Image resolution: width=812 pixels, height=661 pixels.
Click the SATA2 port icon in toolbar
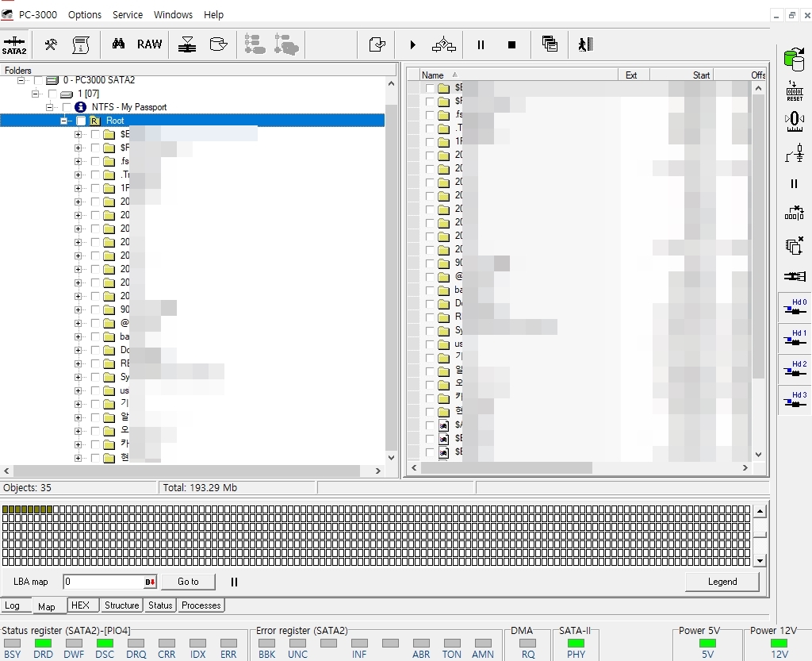(14, 44)
